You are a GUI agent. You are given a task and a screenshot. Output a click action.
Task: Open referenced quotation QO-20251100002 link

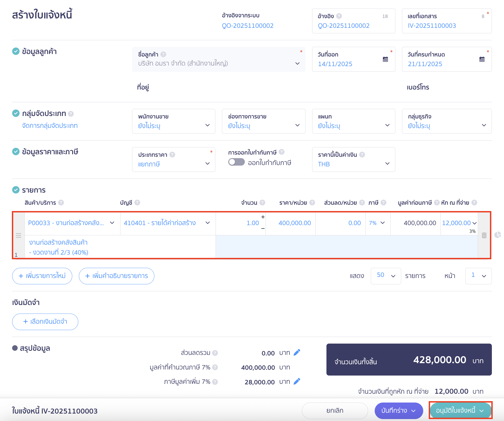coord(248,26)
